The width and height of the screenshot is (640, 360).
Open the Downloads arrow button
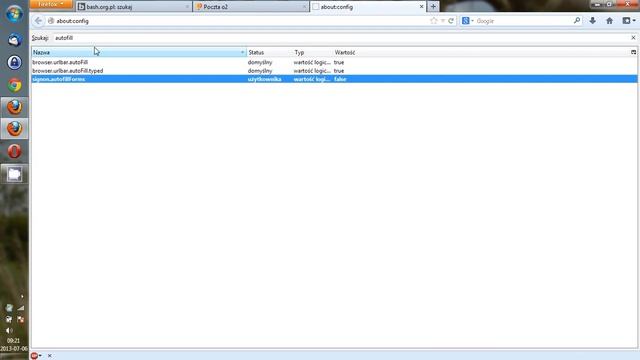(592, 21)
